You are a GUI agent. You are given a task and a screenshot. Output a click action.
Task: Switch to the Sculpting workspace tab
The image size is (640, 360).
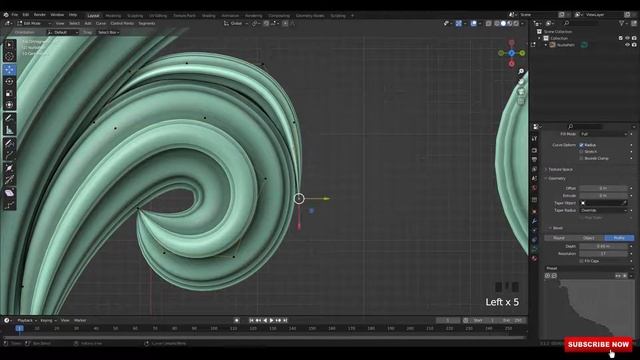pos(135,16)
